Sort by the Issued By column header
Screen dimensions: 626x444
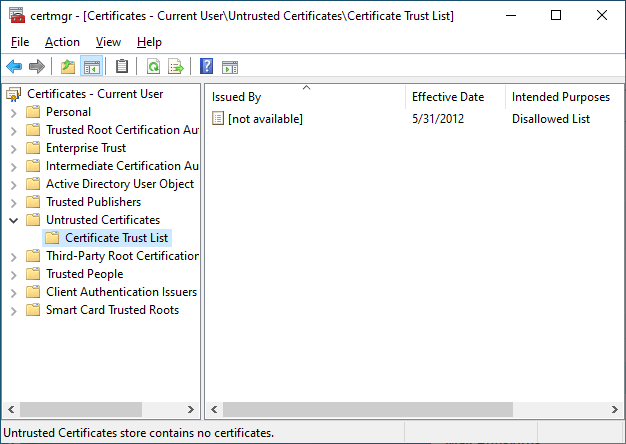point(237,97)
